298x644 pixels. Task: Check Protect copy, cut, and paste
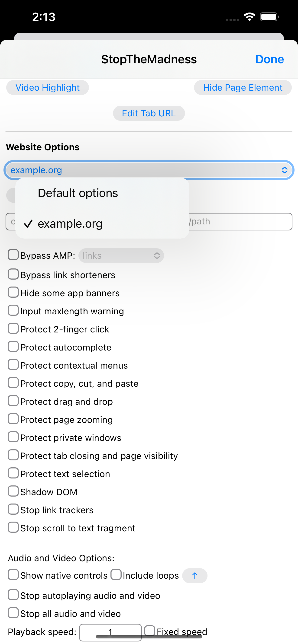13,383
